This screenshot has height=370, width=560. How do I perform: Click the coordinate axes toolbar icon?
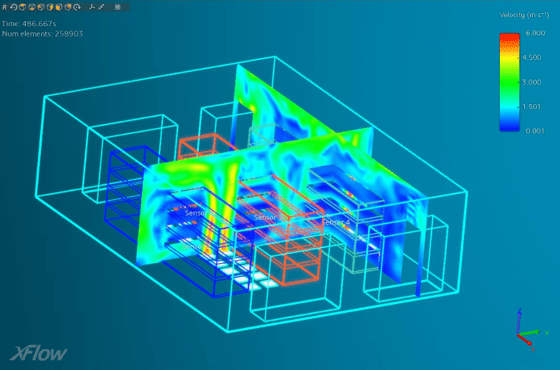click(x=92, y=7)
